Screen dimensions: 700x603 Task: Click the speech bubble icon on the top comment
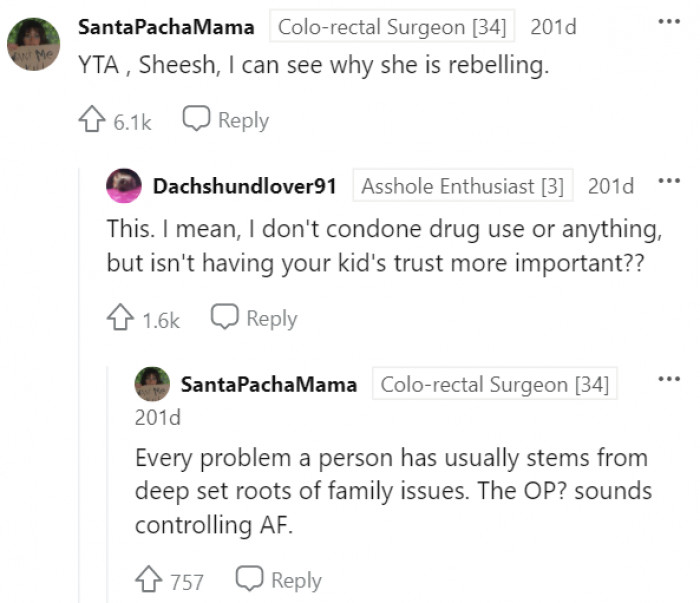coord(195,120)
